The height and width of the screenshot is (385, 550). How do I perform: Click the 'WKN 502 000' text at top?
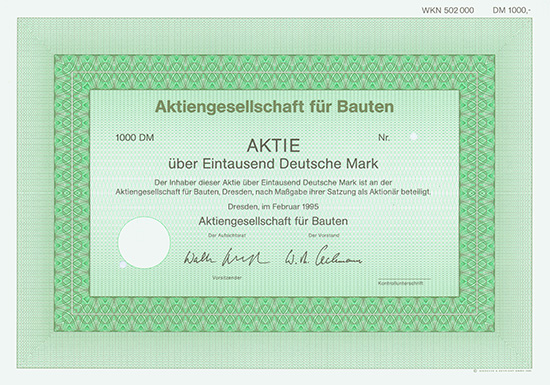point(448,11)
